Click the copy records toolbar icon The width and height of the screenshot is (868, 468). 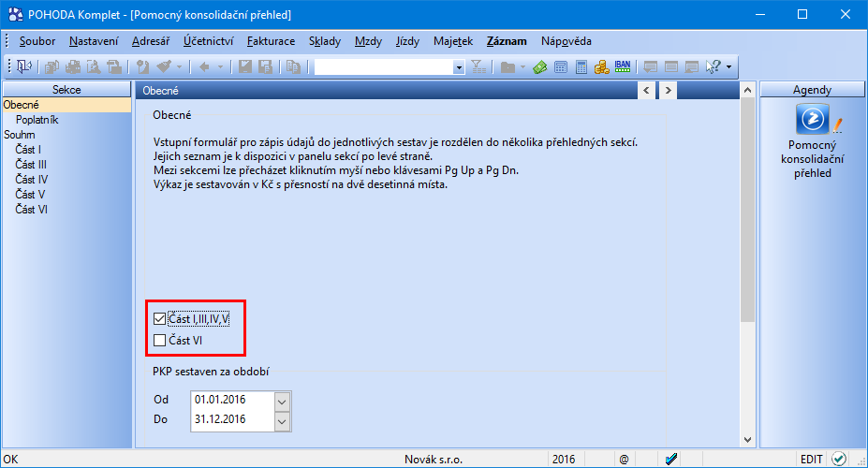[x=293, y=67]
